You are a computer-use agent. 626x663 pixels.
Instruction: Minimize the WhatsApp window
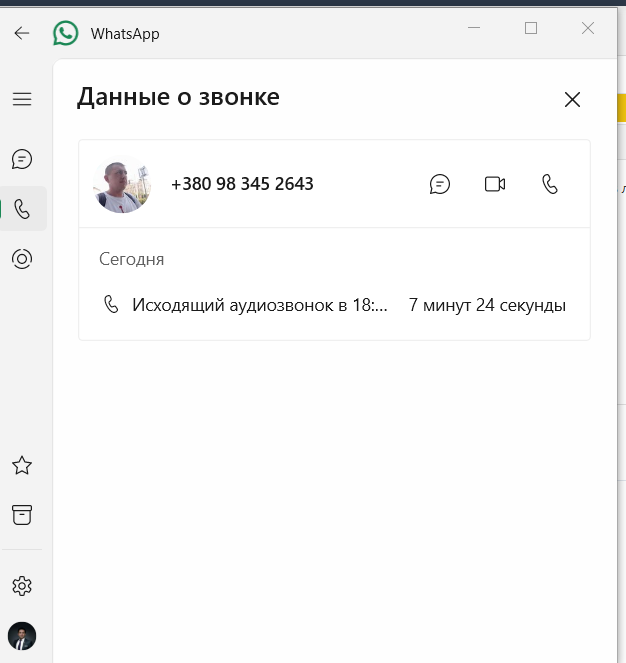(x=474, y=28)
